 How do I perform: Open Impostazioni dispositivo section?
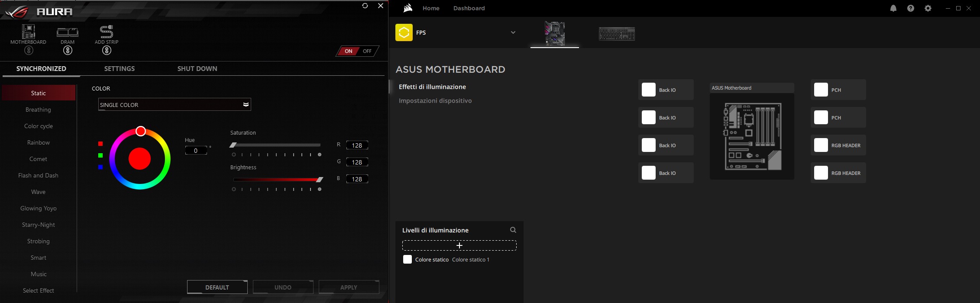click(435, 101)
